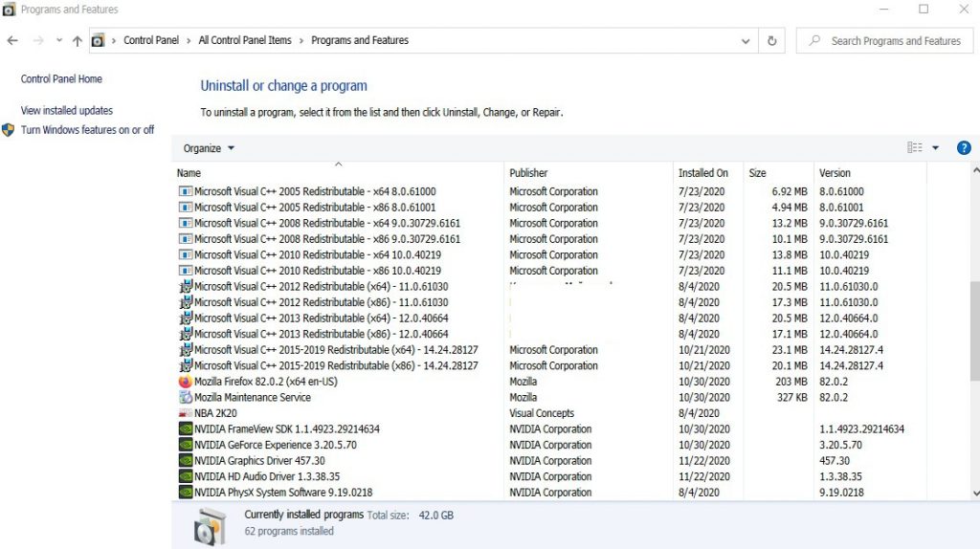980x549 pixels.
Task: Click the Mozilla Maintenance Service icon
Action: (x=185, y=397)
